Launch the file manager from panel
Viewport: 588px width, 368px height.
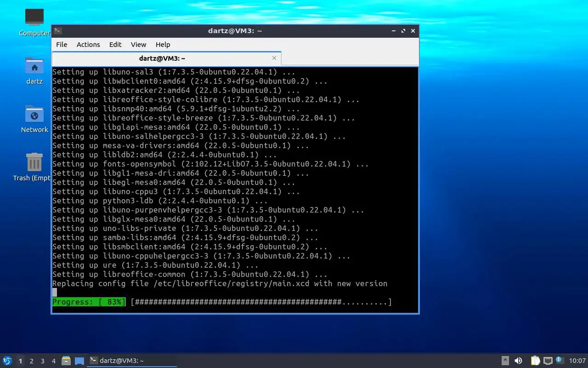pyautogui.click(x=66, y=361)
